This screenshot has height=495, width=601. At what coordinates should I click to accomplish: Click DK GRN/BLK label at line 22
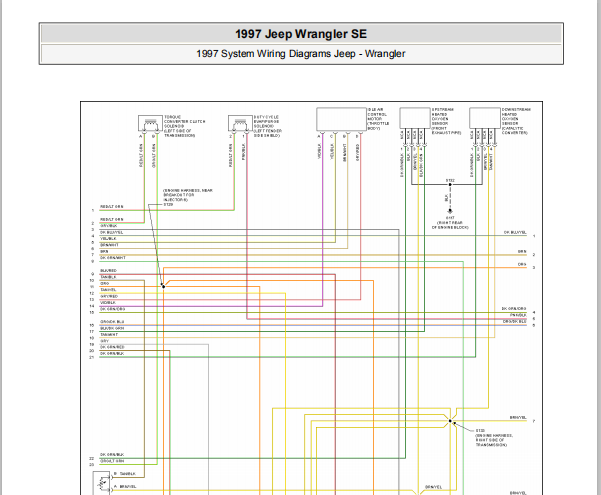[x=112, y=455]
